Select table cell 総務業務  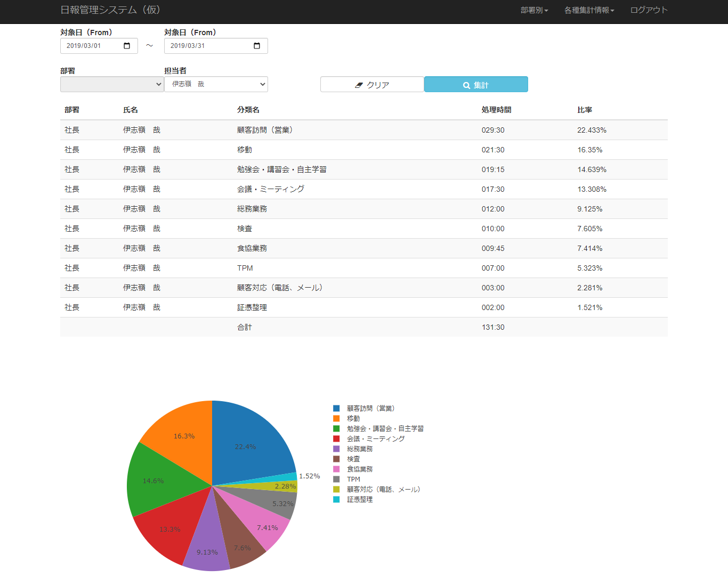[252, 209]
